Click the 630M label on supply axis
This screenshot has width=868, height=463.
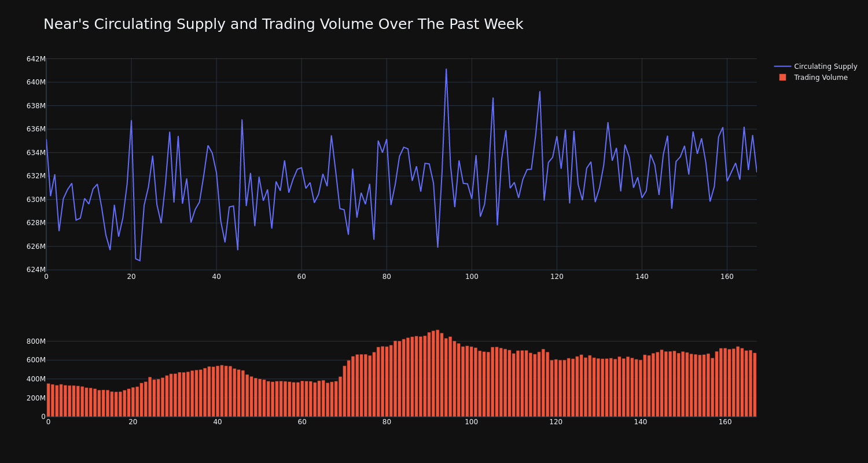point(36,199)
